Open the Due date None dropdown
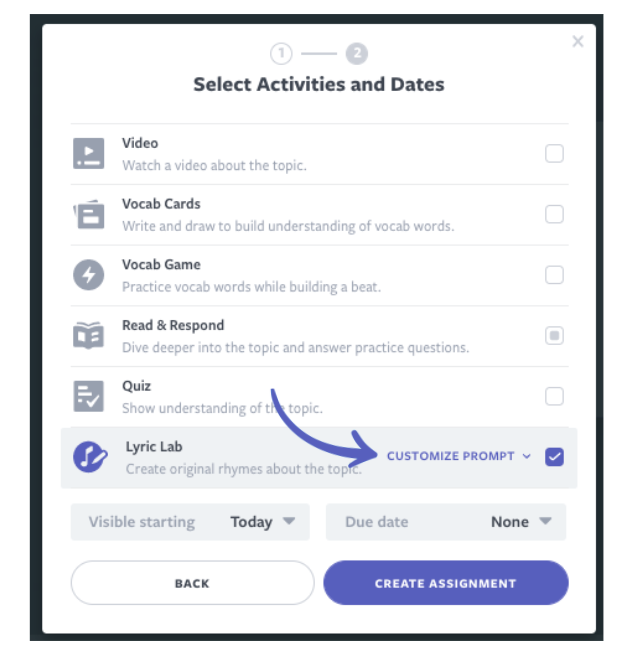Screen dimensions: 631x658 (446, 522)
